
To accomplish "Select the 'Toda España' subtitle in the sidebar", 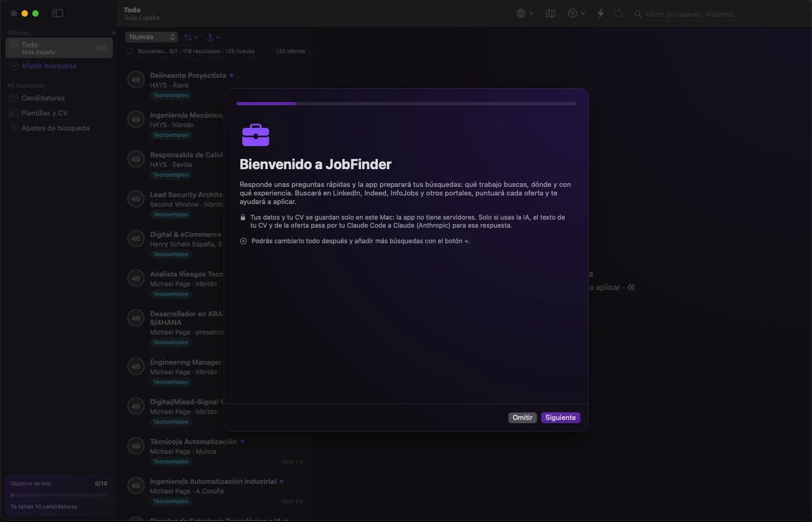I will tap(38, 53).
